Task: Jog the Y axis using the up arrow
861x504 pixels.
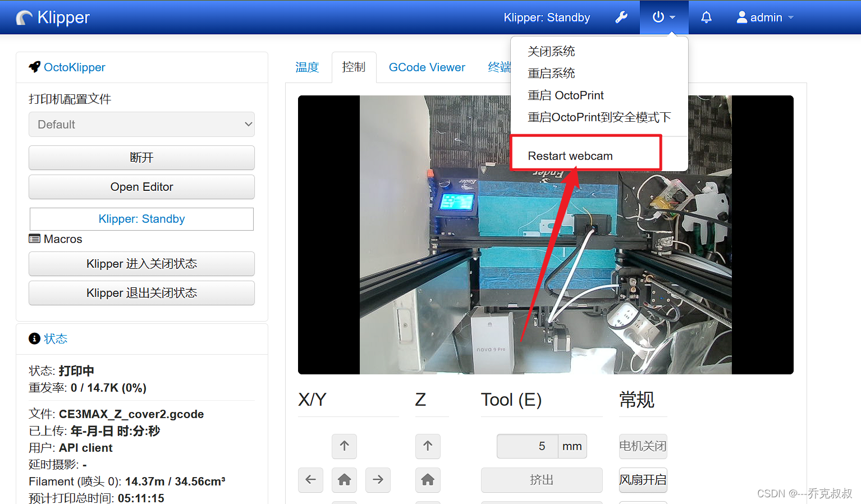Action: pos(344,446)
